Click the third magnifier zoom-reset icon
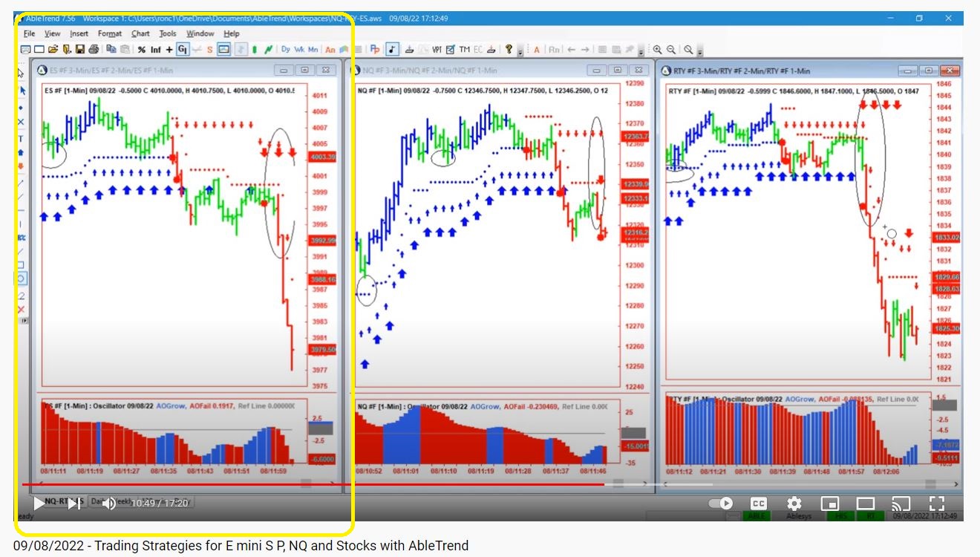 pyautogui.click(x=688, y=50)
